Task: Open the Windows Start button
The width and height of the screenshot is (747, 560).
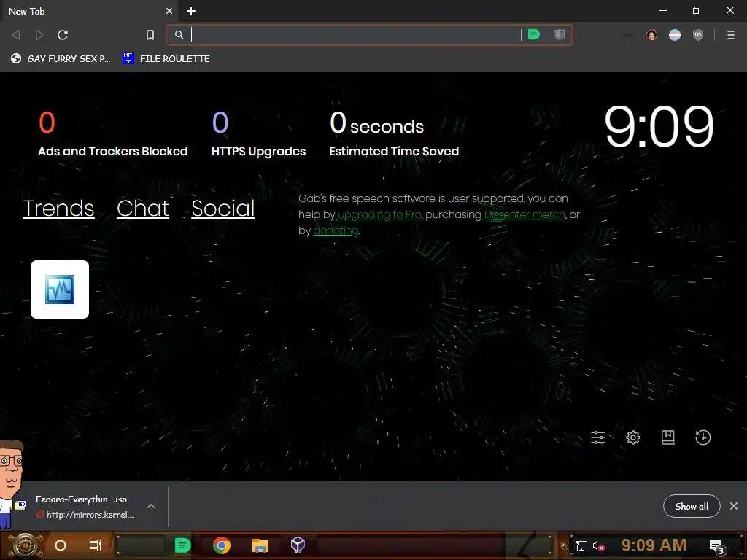Action: click(x=26, y=545)
